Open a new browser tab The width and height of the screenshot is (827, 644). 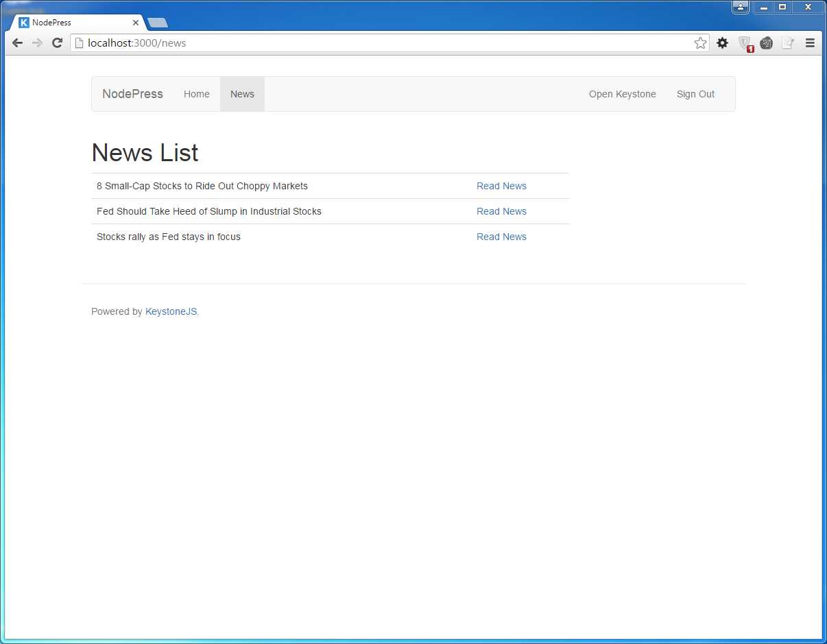(x=157, y=22)
